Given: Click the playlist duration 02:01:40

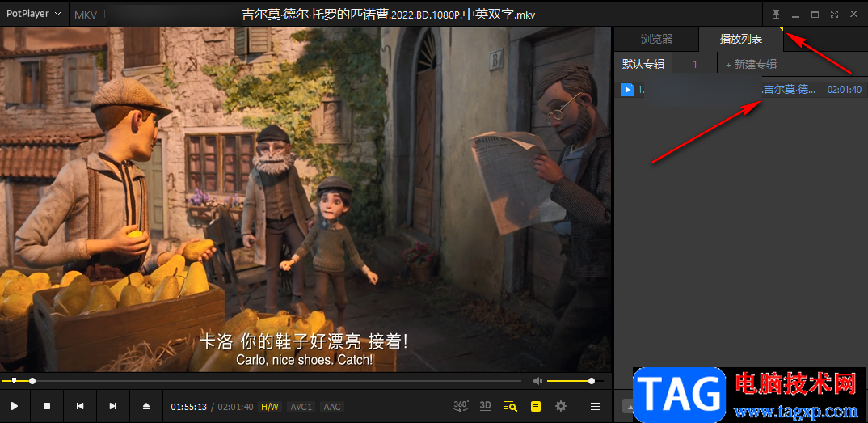Looking at the screenshot, I should 845,89.
